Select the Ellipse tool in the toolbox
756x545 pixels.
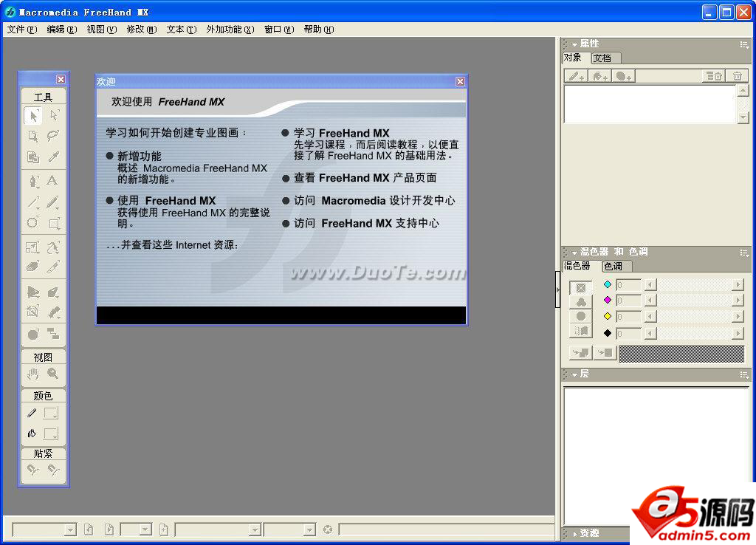[33, 222]
